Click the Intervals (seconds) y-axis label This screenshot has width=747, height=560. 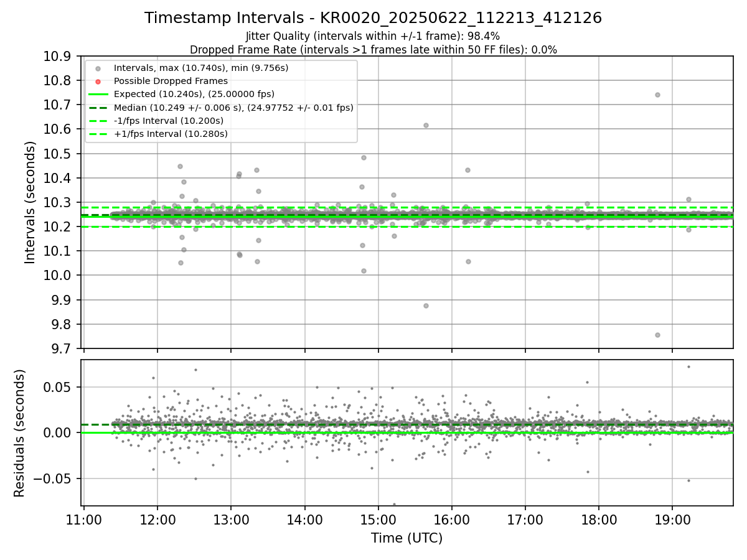coord(31,202)
